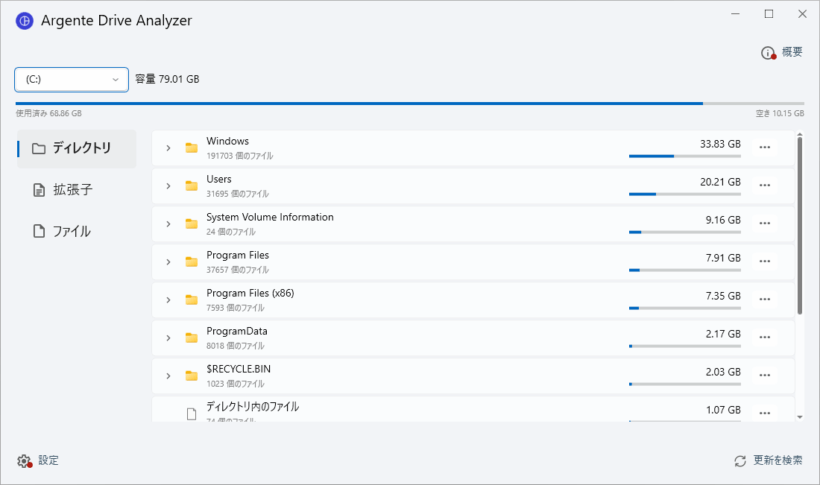Open more options for ディレクトリ内のファイル row
Image resolution: width=820 pixels, height=485 pixels.
coord(765,413)
